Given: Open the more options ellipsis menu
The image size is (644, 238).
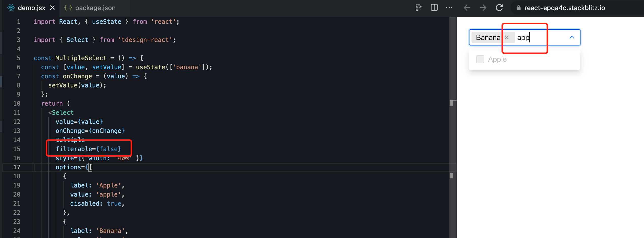Looking at the screenshot, I should pyautogui.click(x=449, y=8).
